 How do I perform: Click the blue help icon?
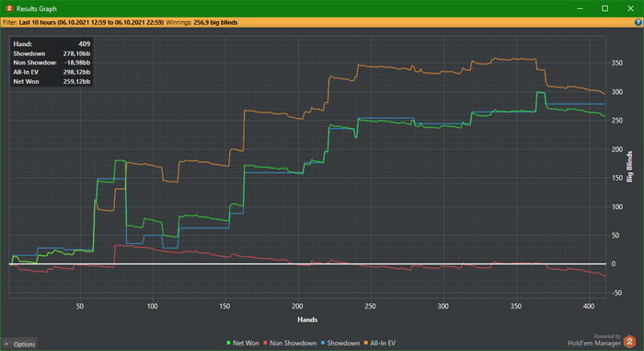pyautogui.click(x=638, y=22)
